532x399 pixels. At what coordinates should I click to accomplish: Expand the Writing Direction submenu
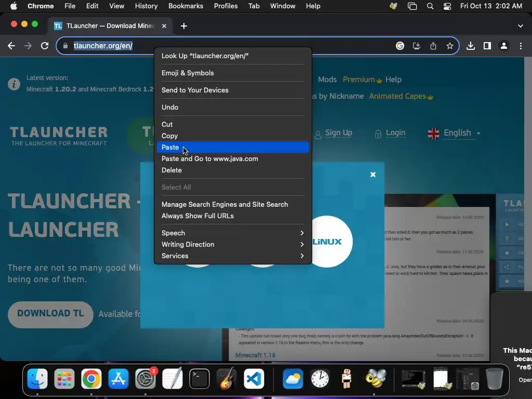233,244
